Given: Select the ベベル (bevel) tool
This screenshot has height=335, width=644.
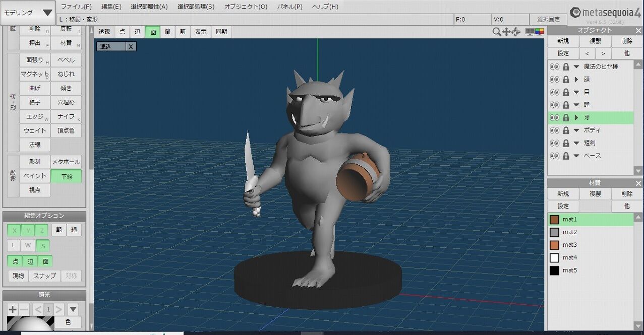Looking at the screenshot, I should coord(66,60).
